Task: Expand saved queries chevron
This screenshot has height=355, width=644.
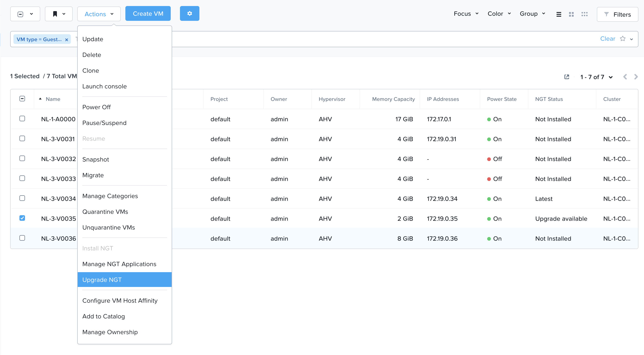Action: tap(632, 39)
